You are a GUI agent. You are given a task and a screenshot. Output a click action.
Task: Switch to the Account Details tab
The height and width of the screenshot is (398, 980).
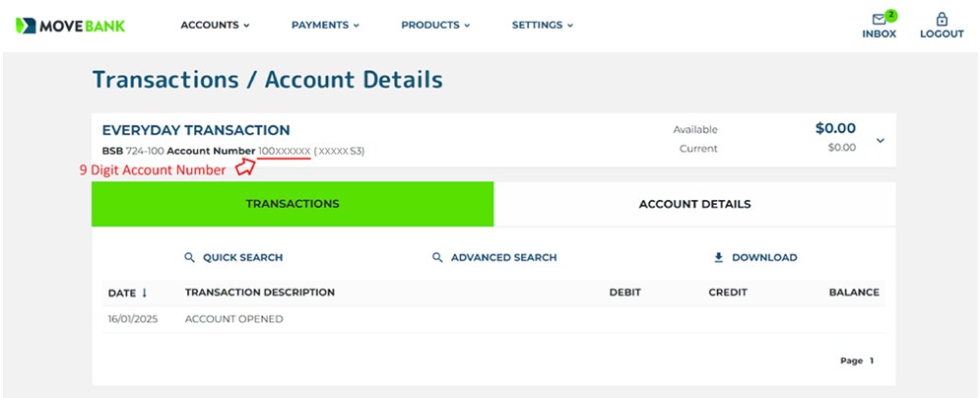pos(694,204)
